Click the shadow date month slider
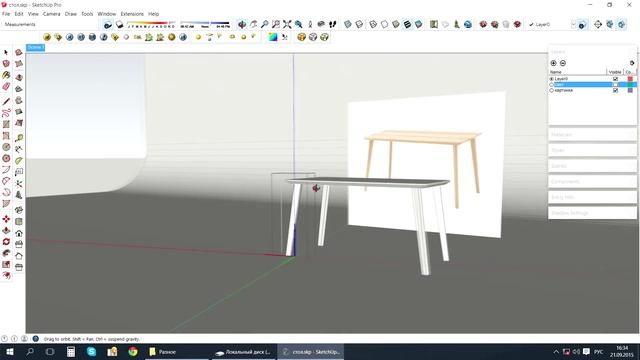The width and height of the screenshot is (640, 360). [151, 24]
